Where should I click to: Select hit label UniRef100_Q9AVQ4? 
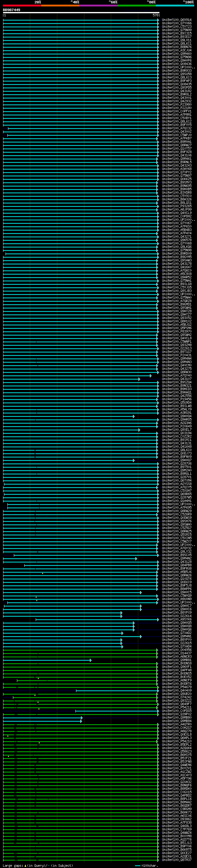[177, 416]
